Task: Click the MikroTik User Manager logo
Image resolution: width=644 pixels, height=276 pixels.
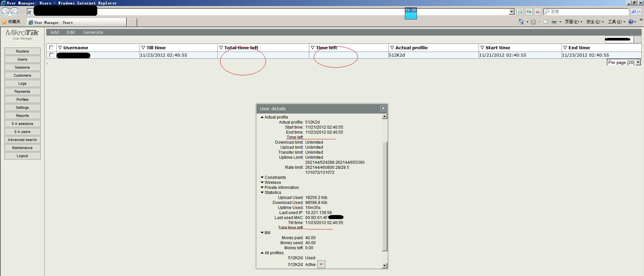Action: [x=22, y=34]
